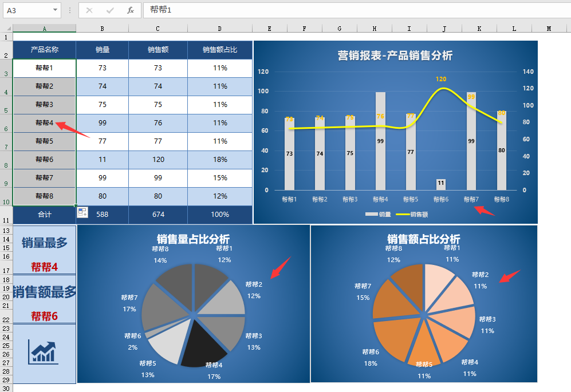Click the 销量最多 heading cell
571x392 pixels.
pyautogui.click(x=45, y=243)
